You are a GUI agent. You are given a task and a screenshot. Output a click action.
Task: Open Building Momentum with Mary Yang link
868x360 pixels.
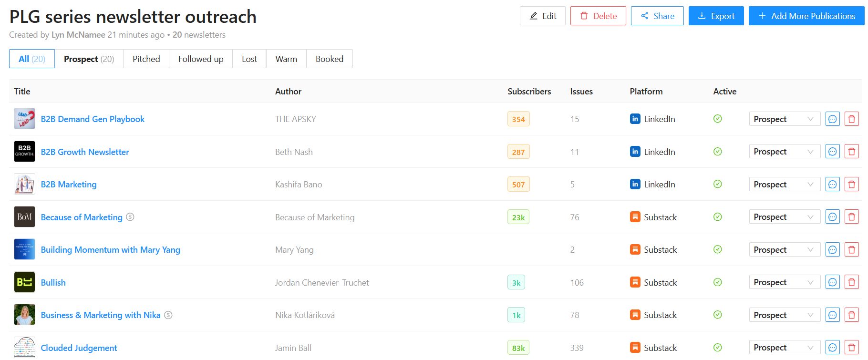[x=111, y=249]
